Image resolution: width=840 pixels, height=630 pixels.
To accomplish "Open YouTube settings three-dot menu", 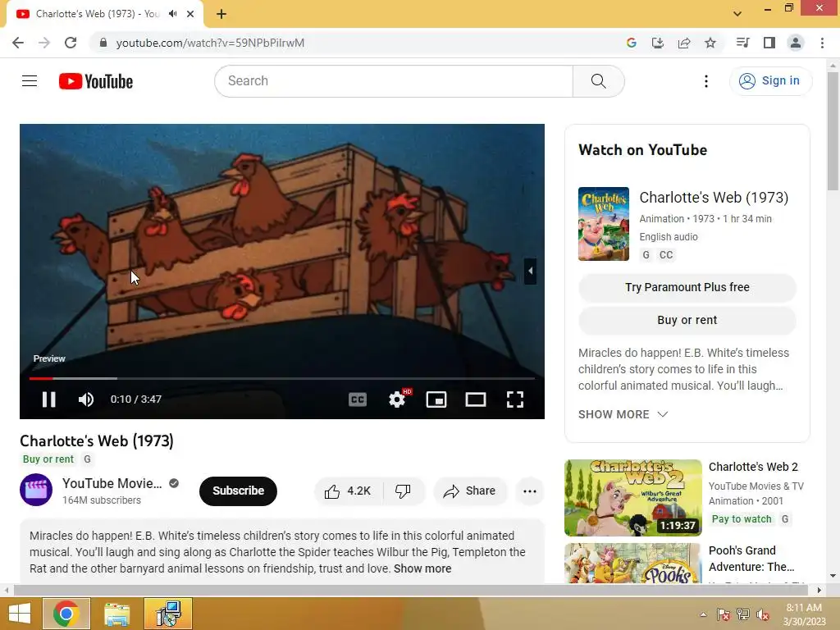I will pos(706,81).
